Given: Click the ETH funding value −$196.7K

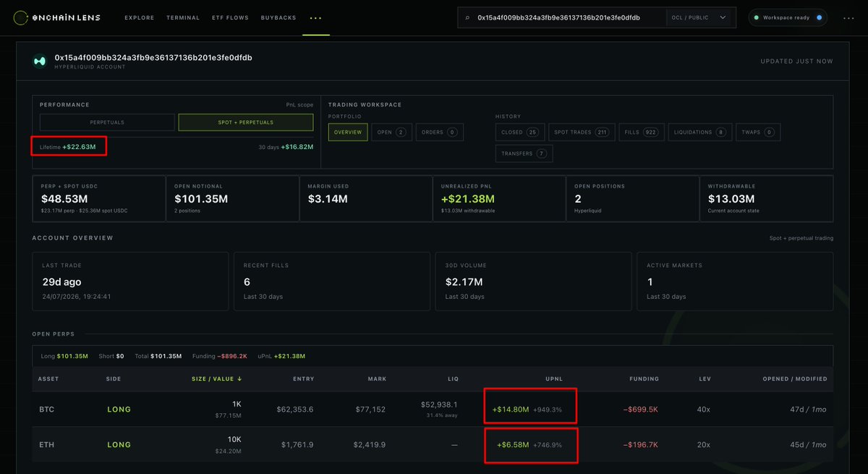Looking at the screenshot, I should (641, 444).
